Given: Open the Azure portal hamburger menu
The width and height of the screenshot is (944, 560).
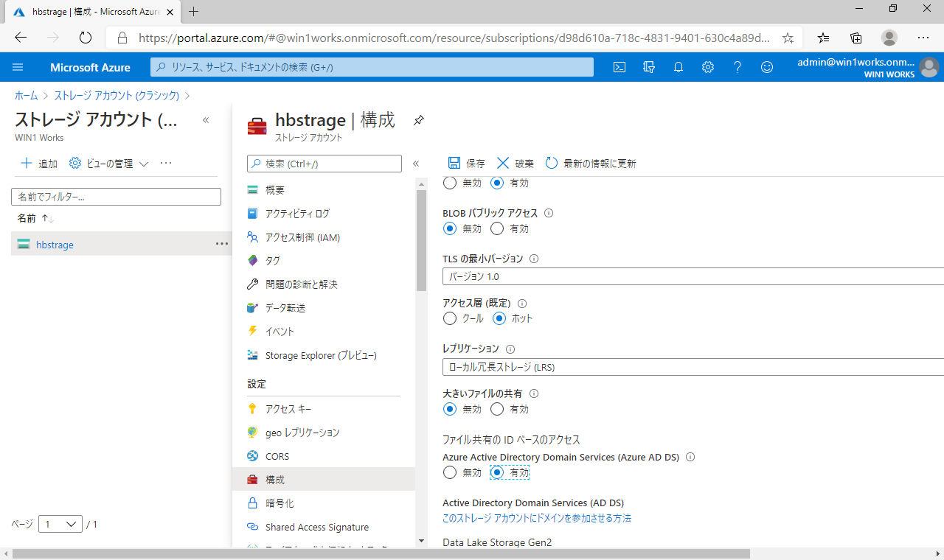Looking at the screenshot, I should coord(18,67).
